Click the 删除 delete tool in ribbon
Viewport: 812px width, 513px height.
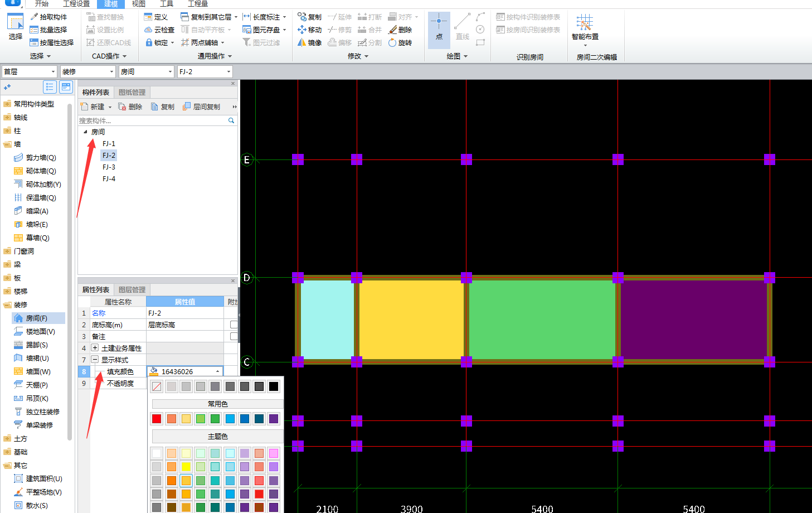click(x=400, y=30)
